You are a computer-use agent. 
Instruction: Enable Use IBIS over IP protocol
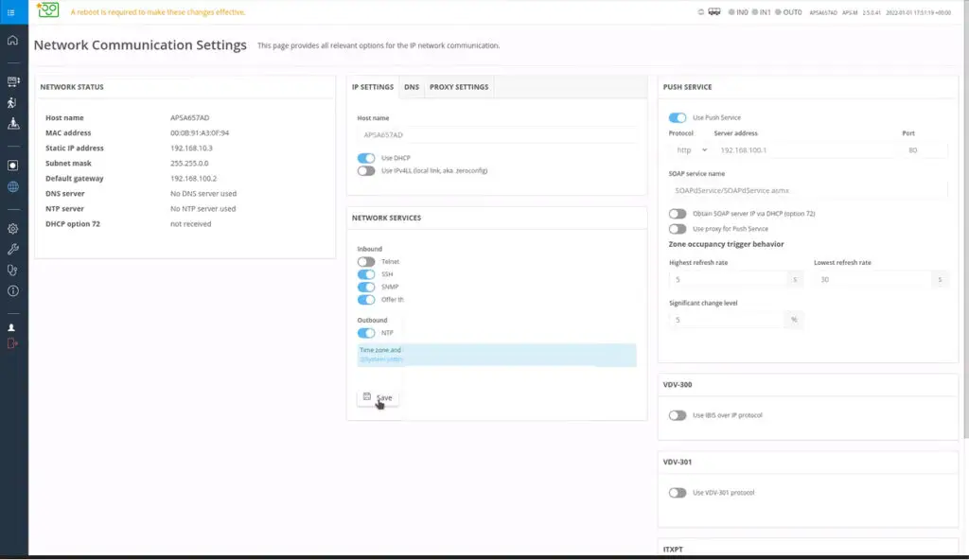pyautogui.click(x=678, y=415)
